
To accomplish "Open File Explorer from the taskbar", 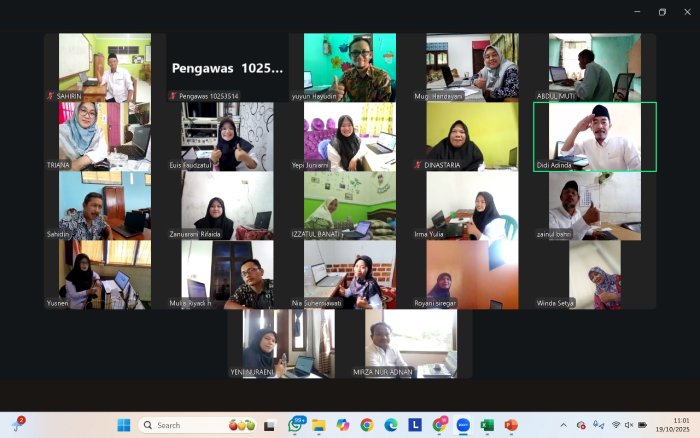I will click(x=319, y=425).
